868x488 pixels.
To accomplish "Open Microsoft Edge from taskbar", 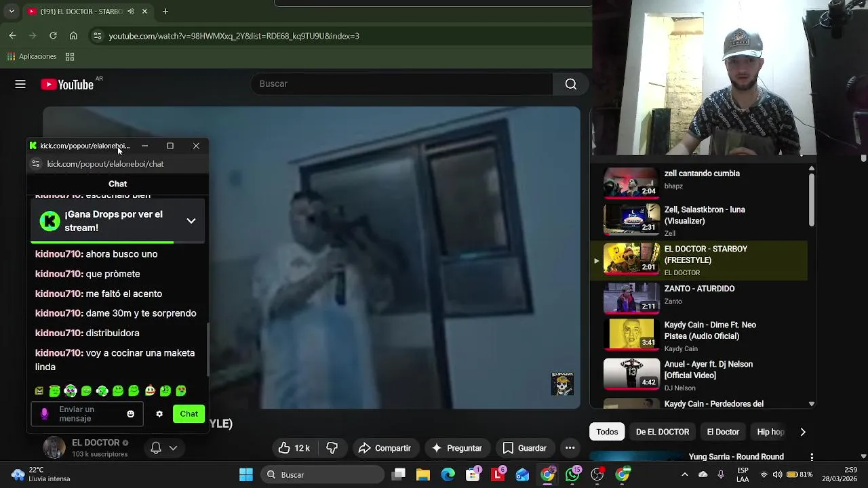I will (448, 474).
